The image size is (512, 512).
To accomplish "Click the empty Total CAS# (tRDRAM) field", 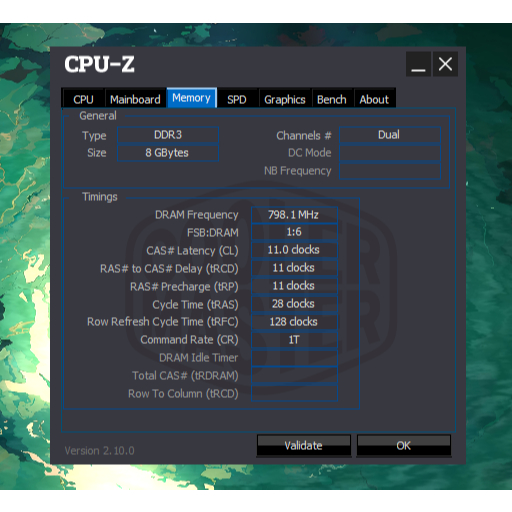I will 295,376.
